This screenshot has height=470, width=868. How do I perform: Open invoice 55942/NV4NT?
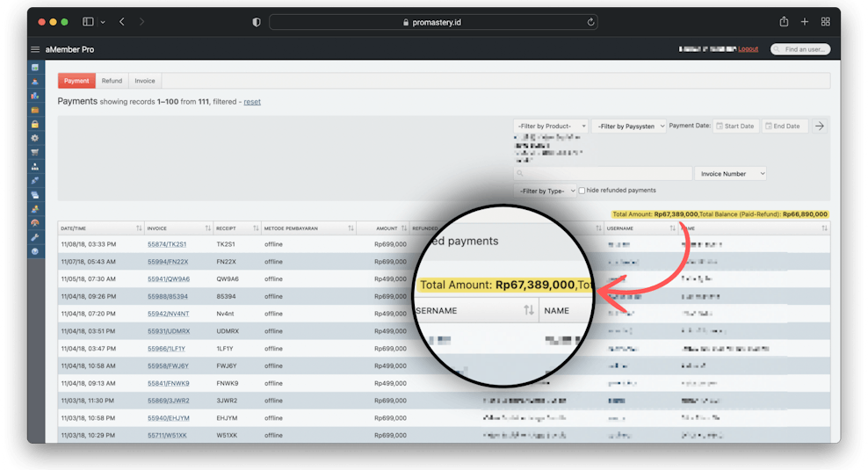169,314
